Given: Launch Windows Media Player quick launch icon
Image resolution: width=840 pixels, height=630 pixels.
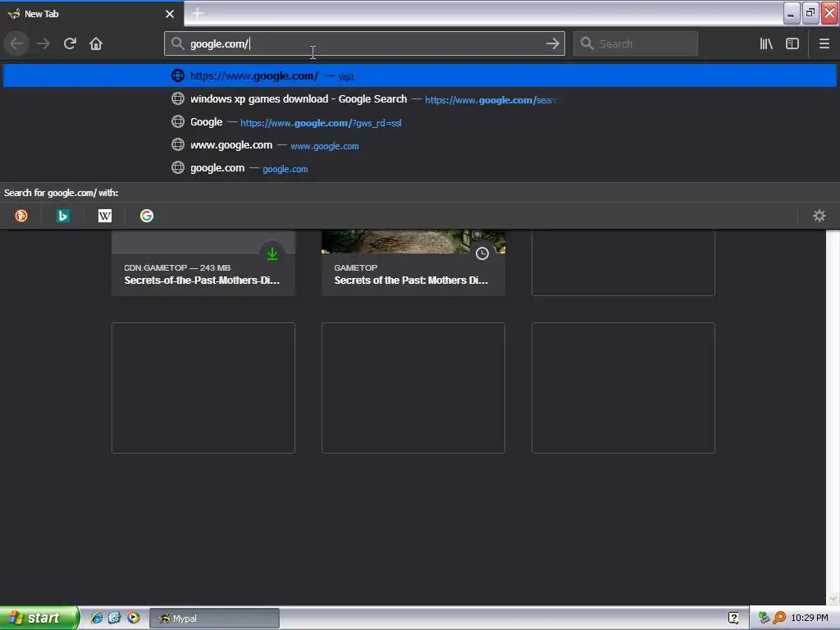Looking at the screenshot, I should 133,618.
